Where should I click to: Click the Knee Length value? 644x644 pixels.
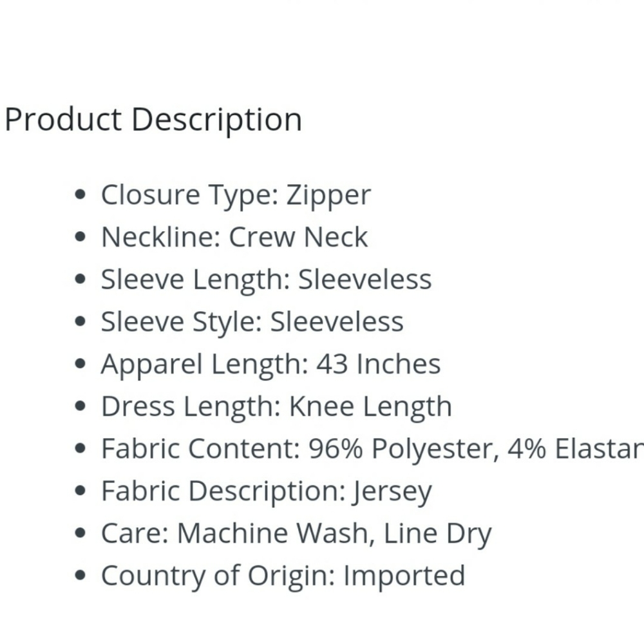[370, 407]
